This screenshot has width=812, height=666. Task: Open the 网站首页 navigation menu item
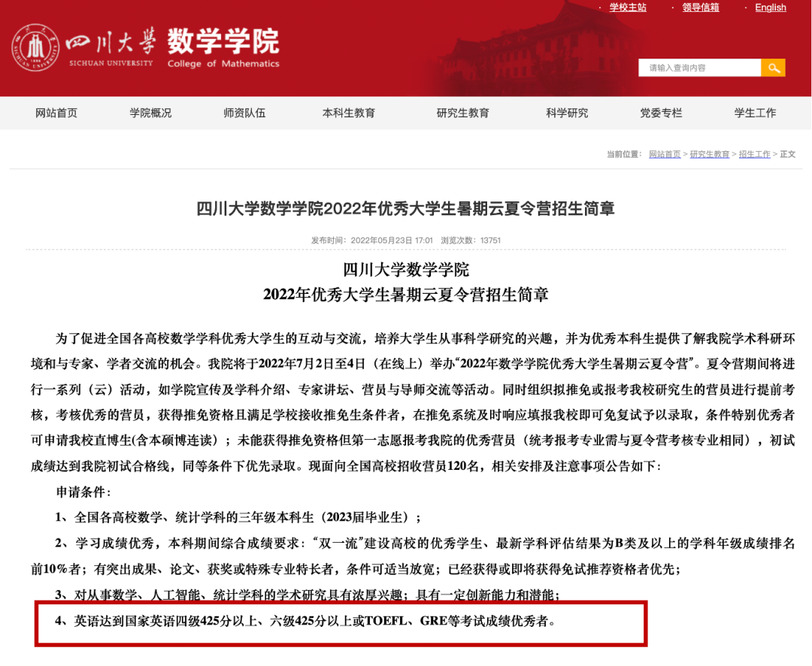pos(56,113)
